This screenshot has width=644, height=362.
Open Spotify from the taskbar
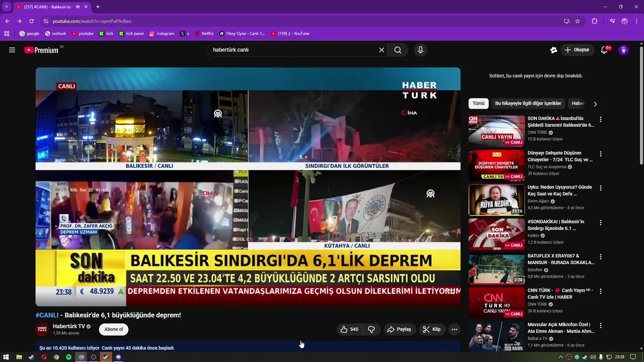(68, 357)
